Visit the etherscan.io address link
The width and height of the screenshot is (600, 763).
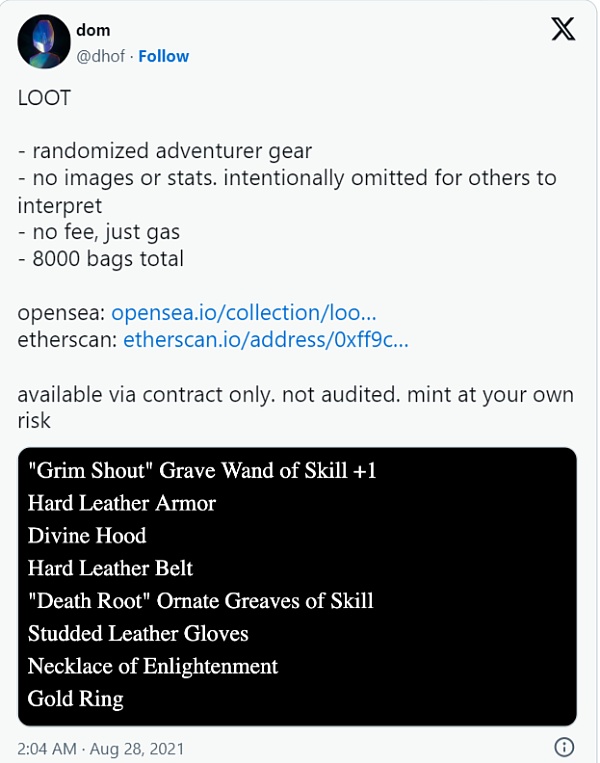point(265,339)
